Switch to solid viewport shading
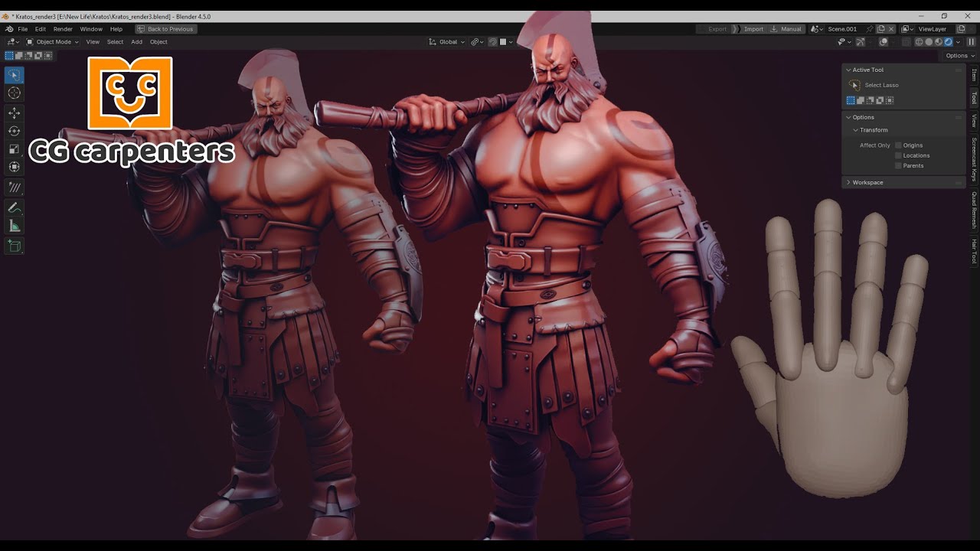This screenshot has width=980, height=551. coord(929,42)
